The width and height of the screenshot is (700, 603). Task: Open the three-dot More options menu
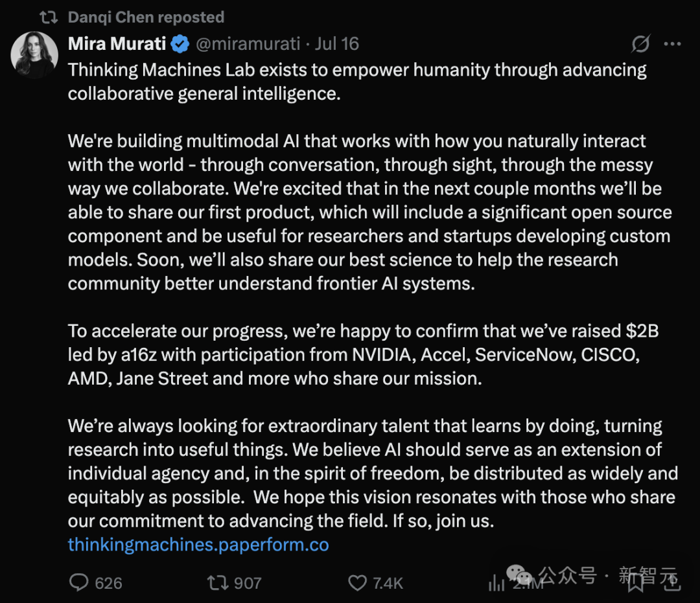673,44
